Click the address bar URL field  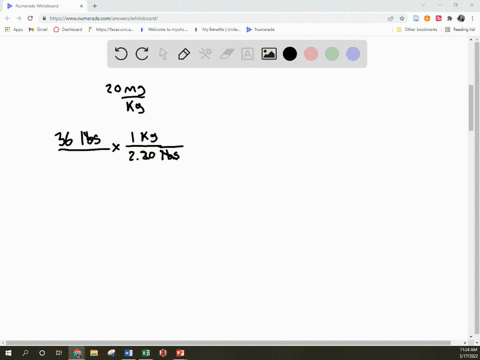(x=213, y=18)
